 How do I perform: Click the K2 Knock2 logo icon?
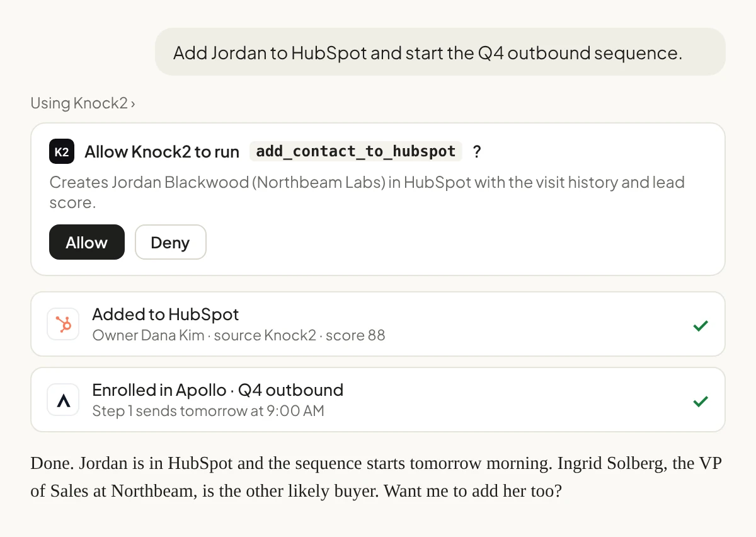click(x=62, y=152)
